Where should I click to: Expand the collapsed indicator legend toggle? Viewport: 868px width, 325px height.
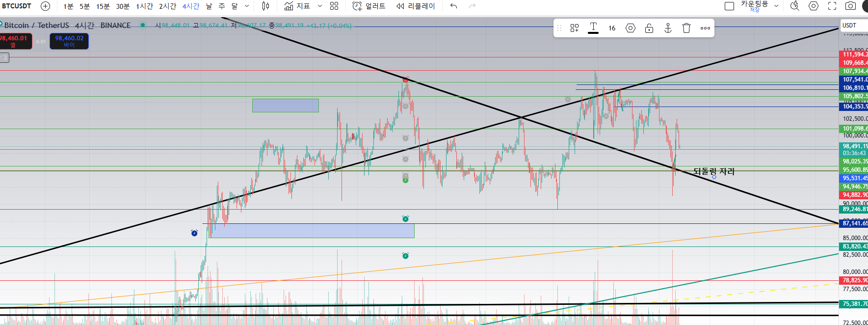point(4,58)
